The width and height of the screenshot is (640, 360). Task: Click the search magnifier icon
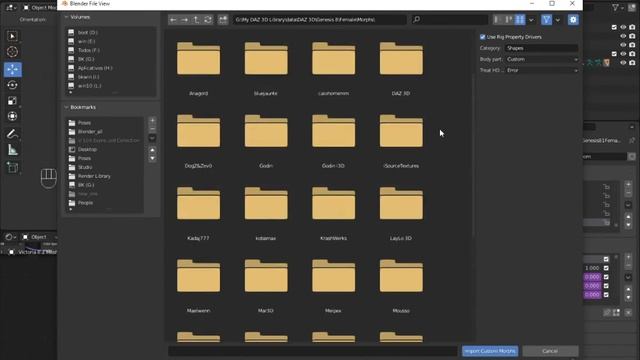coord(416,20)
